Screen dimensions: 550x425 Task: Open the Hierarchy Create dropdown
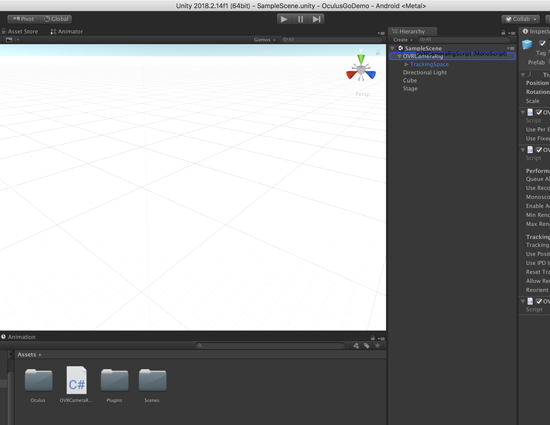point(403,40)
